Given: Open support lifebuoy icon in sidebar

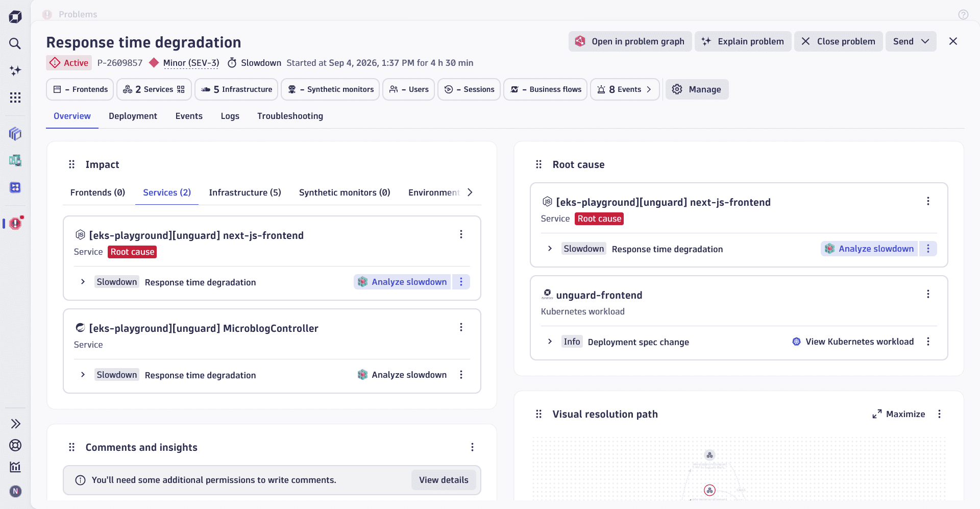Looking at the screenshot, I should tap(15, 445).
